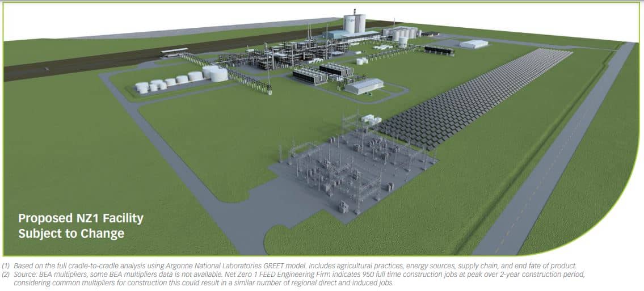Click the NZ1 facility rendering image

321,129
